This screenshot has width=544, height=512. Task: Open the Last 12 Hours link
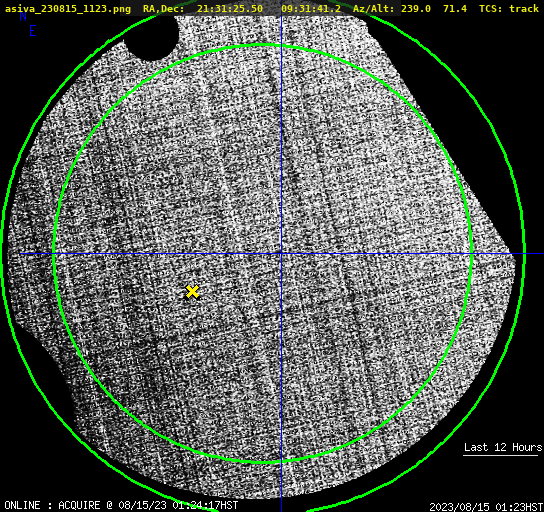click(503, 447)
